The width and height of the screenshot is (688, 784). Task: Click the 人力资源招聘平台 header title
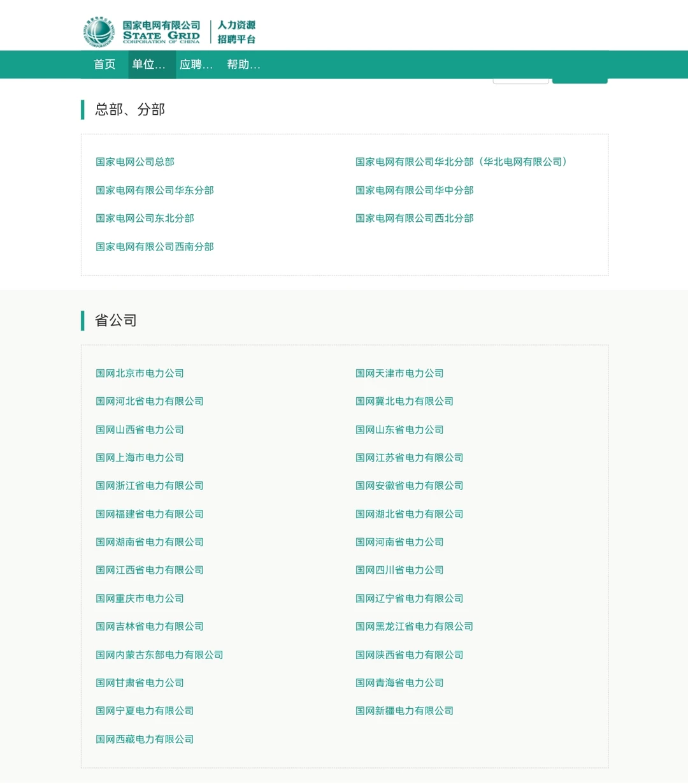236,32
